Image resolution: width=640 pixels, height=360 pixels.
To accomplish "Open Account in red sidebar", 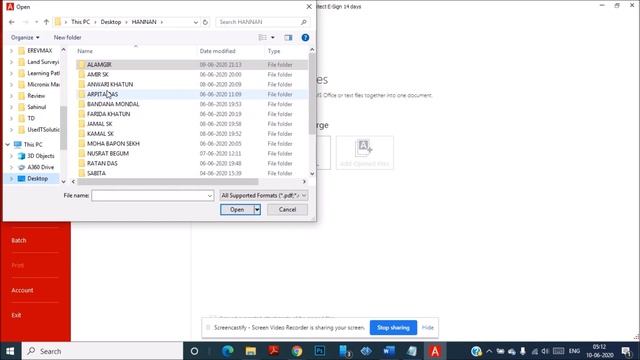I will [22, 290].
